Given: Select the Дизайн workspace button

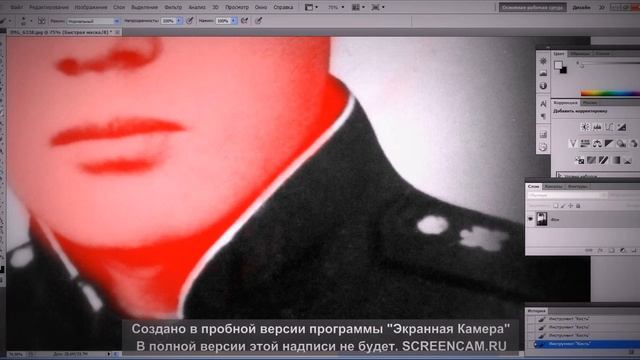Looking at the screenshot, I should click(581, 7).
